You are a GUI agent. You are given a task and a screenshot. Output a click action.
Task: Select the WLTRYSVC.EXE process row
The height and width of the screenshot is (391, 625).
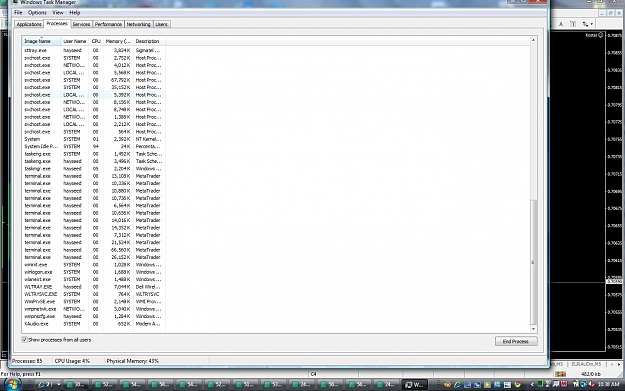click(94, 294)
